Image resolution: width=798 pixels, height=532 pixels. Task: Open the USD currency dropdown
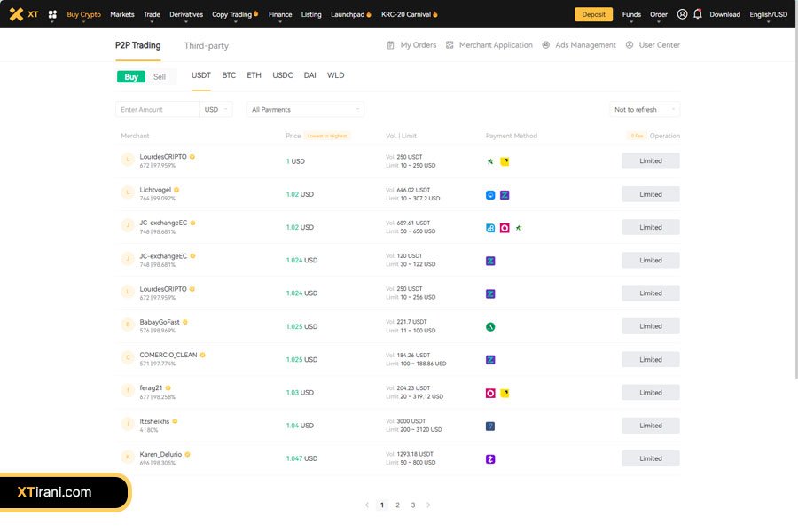(216, 110)
